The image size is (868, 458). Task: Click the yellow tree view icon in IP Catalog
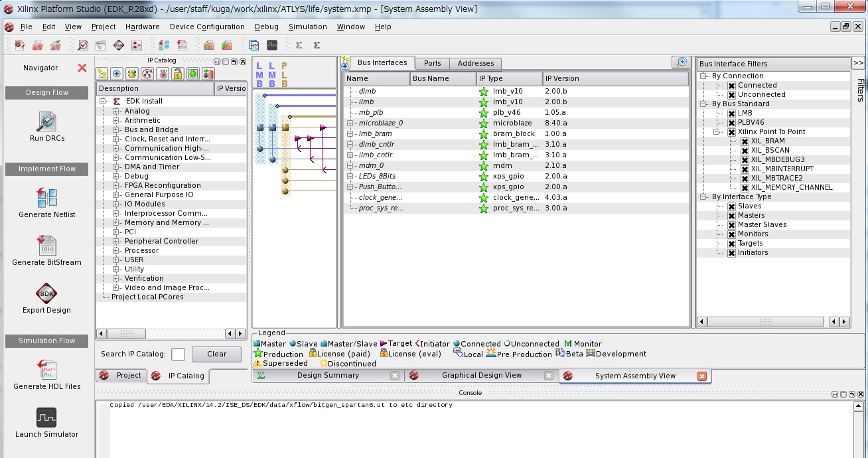[102, 74]
